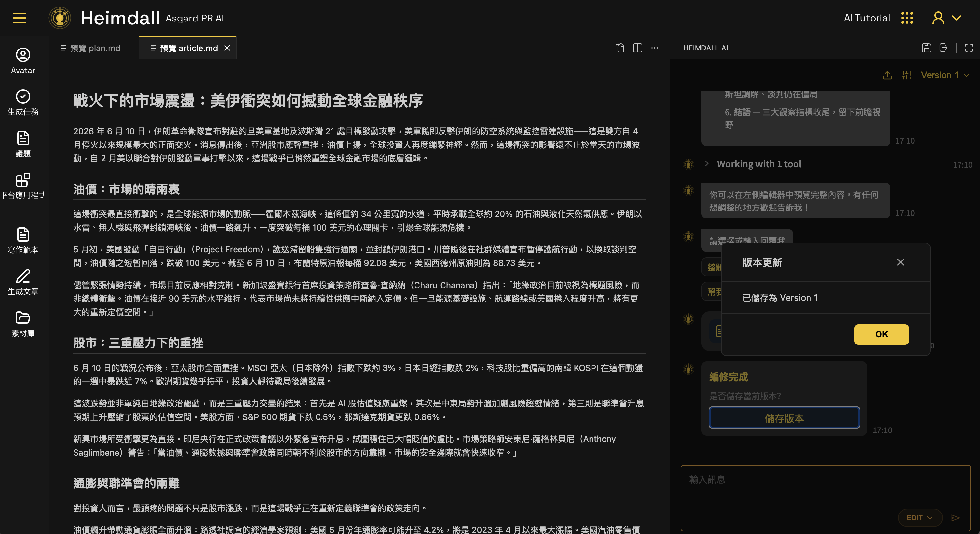Click the 已儲存為 Version 1 message text
This screenshot has width=980, height=534.
[780, 298]
